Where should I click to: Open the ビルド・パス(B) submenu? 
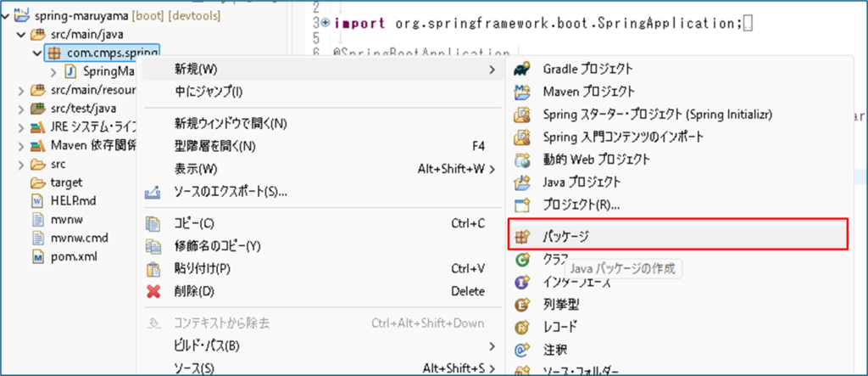pyautogui.click(x=207, y=345)
